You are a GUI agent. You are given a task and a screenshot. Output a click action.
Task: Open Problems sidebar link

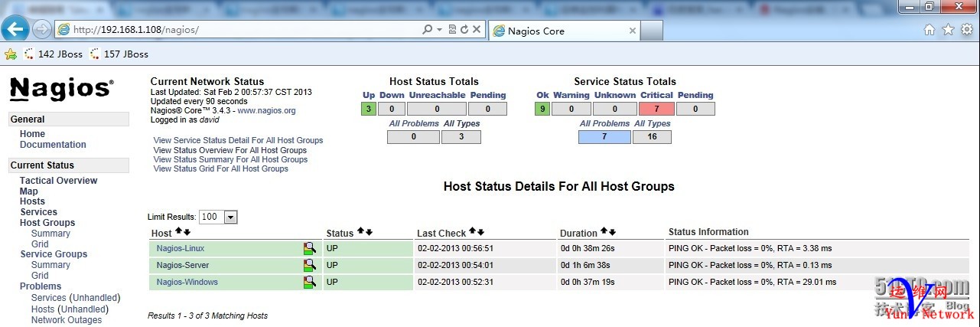[41, 286]
